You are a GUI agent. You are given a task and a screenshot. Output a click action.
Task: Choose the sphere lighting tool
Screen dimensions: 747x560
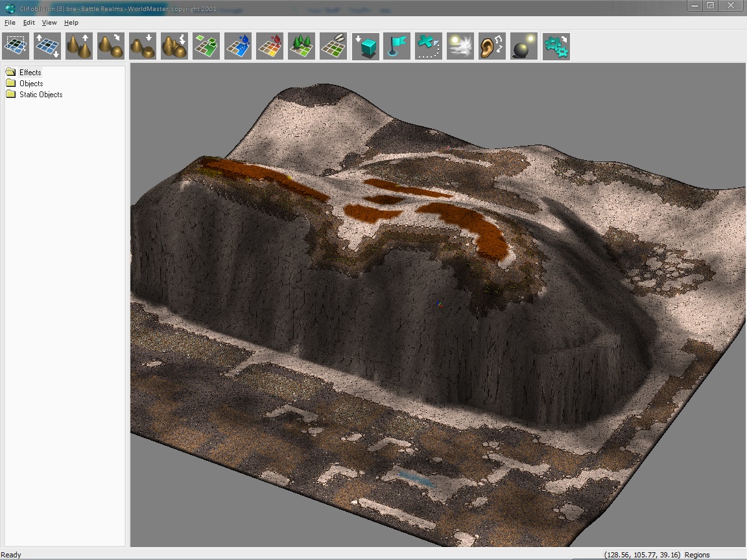click(x=524, y=46)
